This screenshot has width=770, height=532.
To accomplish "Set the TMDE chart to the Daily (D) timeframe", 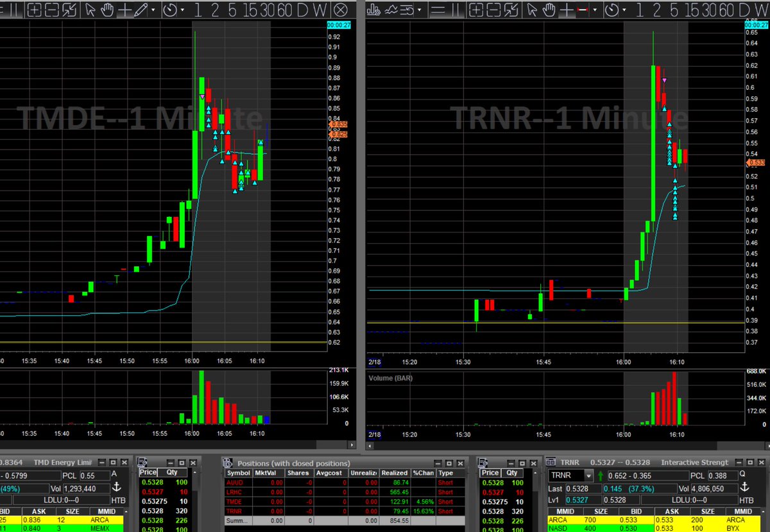I will pyautogui.click(x=302, y=10).
